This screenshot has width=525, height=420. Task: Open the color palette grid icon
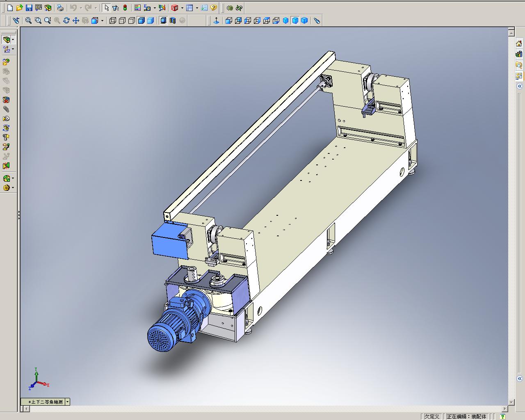tap(137, 8)
